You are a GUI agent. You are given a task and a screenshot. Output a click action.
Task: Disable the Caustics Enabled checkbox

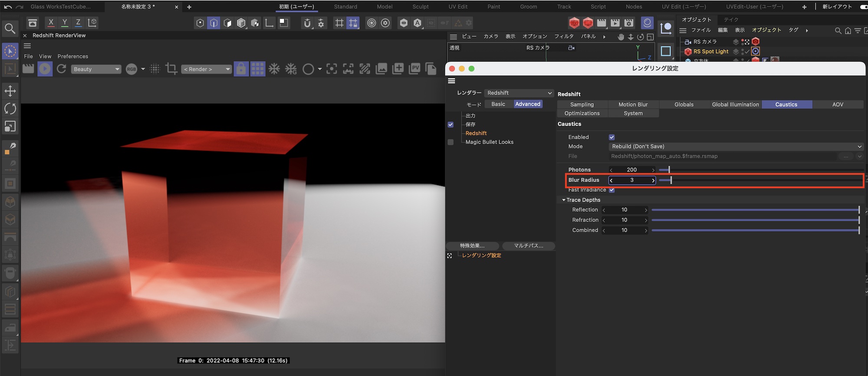point(612,137)
